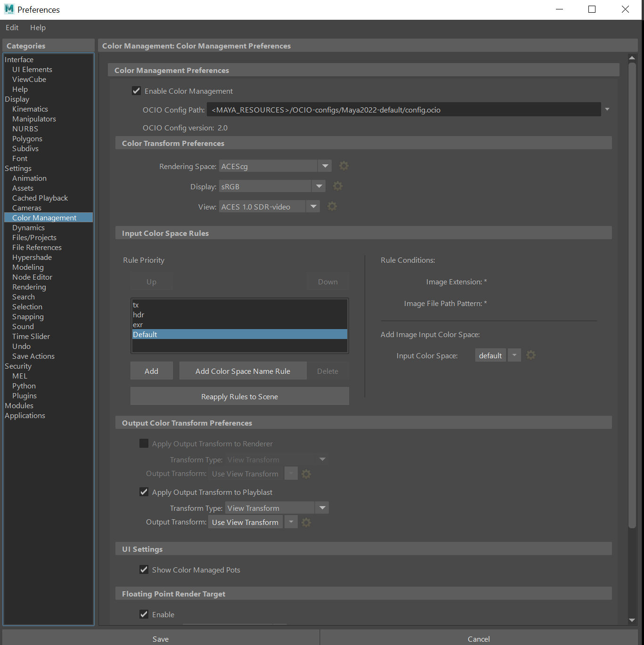The width and height of the screenshot is (644, 645).
Task: Toggle Enable Color Management checkbox
Action: click(x=137, y=91)
